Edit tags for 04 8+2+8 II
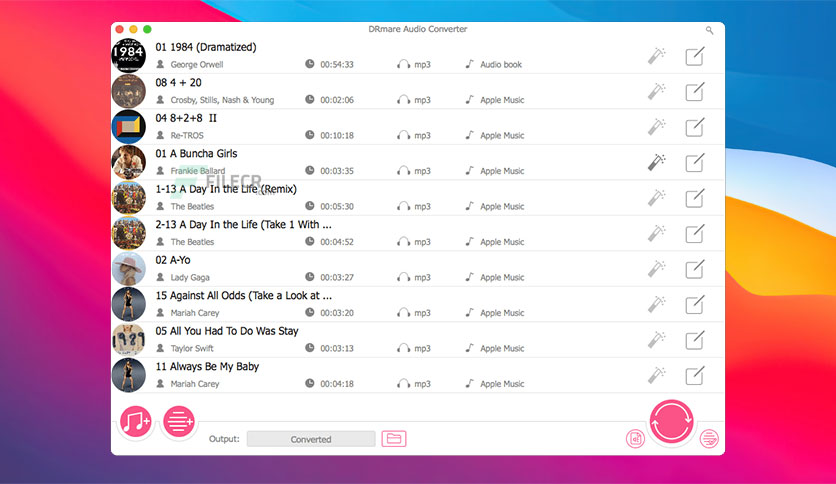 [695, 127]
